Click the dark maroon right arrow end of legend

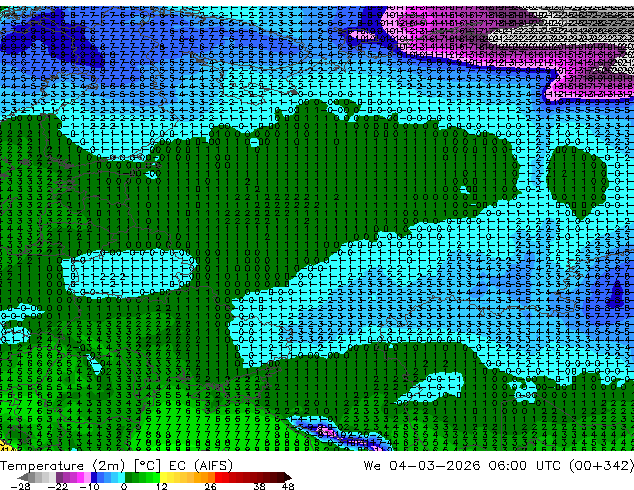click(288, 477)
